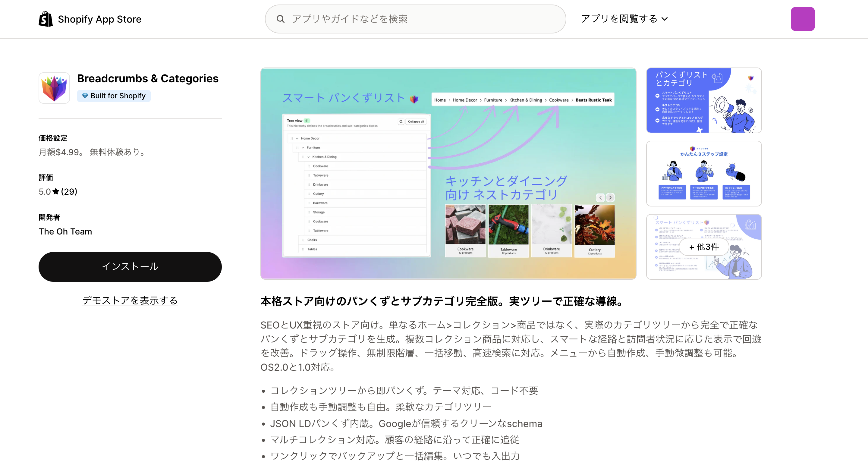Open the デモストアを表示する link
The image size is (868, 475).
tap(130, 300)
